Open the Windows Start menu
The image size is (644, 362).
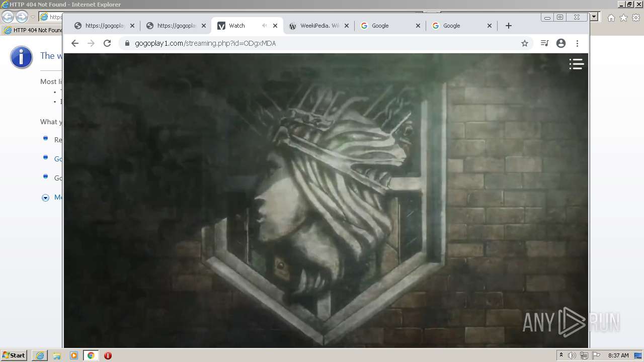pos(14,355)
